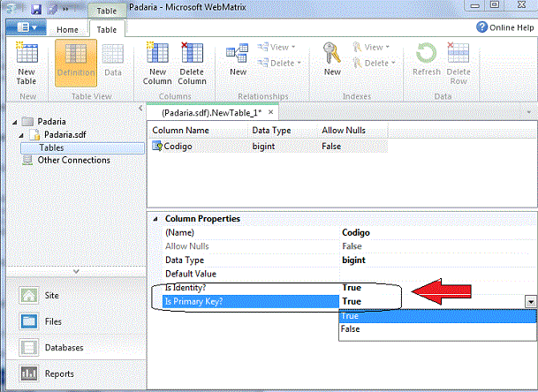Expand the quick access toolbar overflow
Screen dimensions: 538x392
click(x=65, y=9)
